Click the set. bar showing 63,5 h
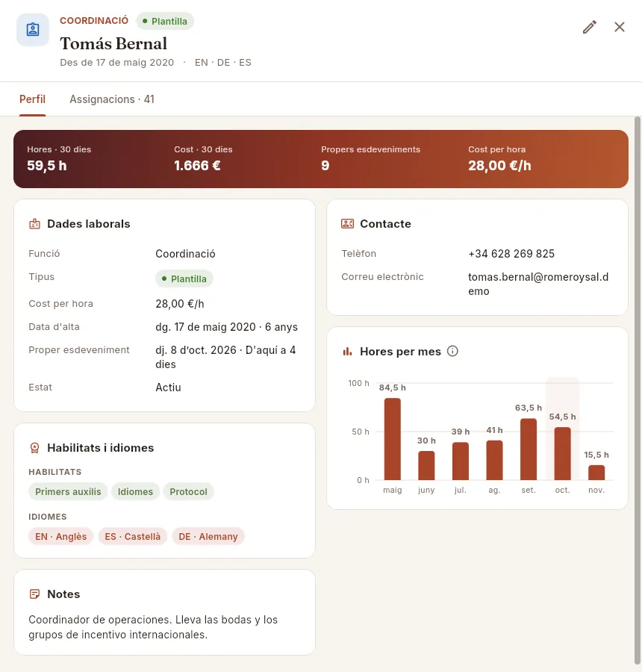 point(529,449)
